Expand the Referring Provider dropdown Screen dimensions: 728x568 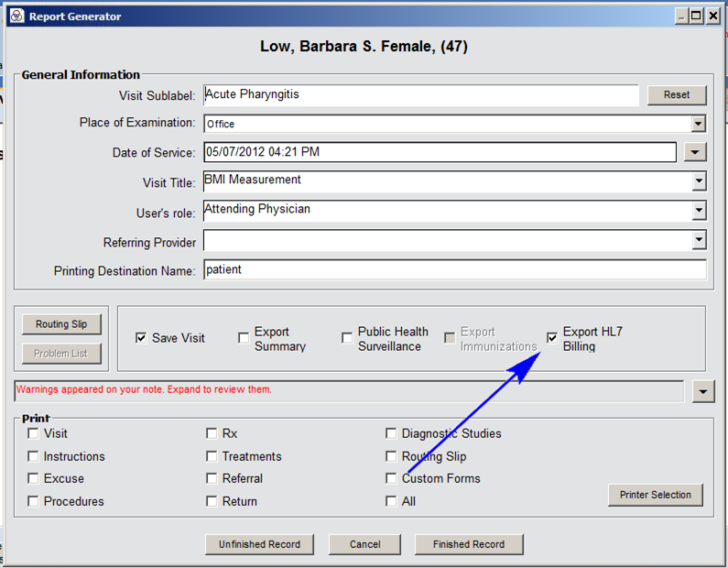[x=699, y=240]
